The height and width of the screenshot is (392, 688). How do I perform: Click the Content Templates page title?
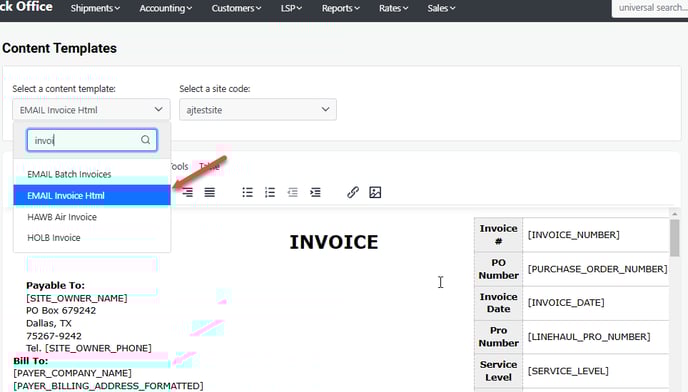pos(59,48)
